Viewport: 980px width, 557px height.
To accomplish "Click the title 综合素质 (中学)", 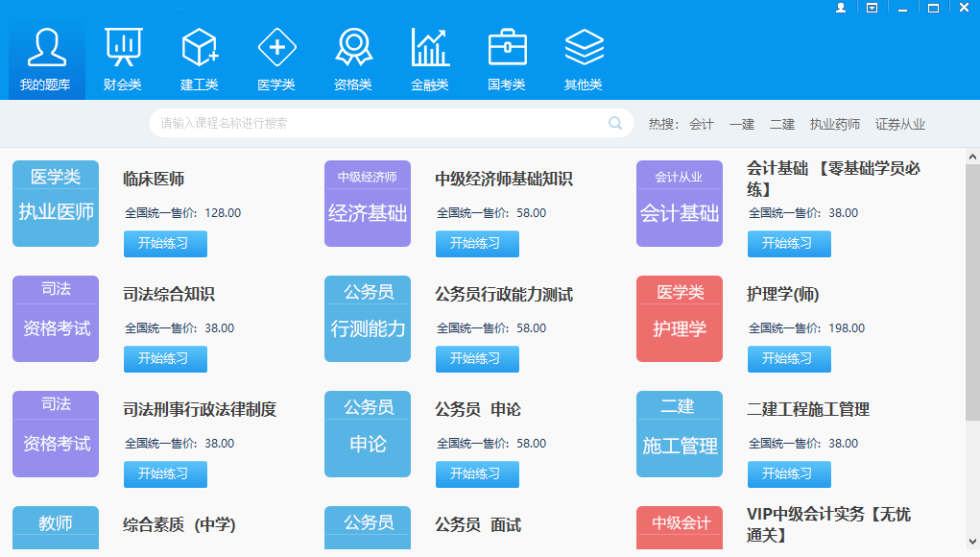I will click(179, 524).
